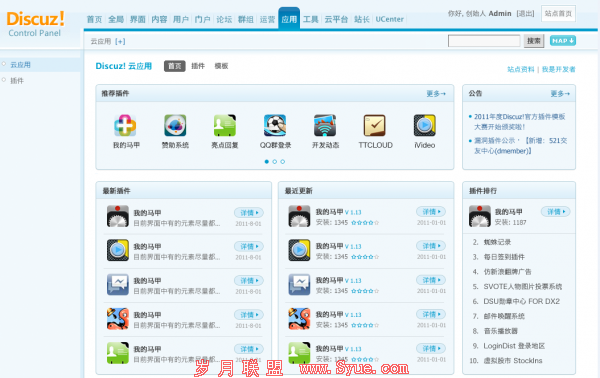Click the gear icon in 插件排行 panel
The width and height of the screenshot is (600, 378).
click(480, 216)
